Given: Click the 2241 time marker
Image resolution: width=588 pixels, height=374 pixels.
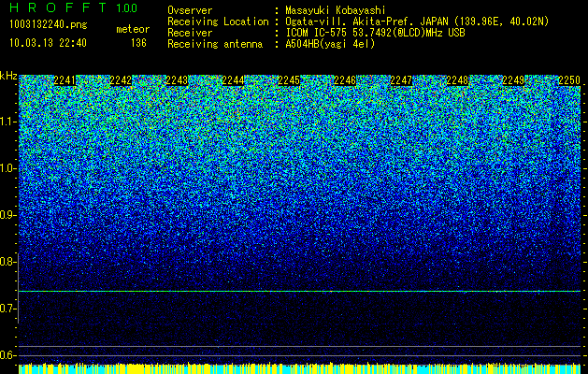Looking at the screenshot, I should coord(65,80).
